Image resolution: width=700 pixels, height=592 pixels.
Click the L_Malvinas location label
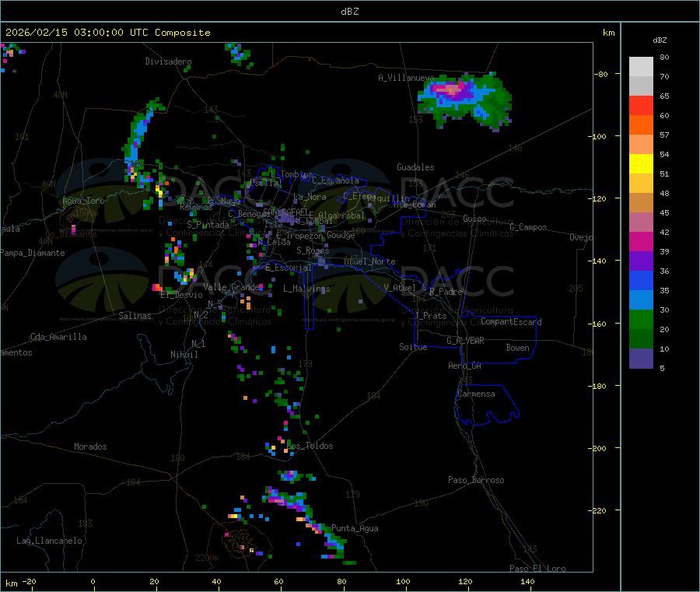tap(306, 289)
